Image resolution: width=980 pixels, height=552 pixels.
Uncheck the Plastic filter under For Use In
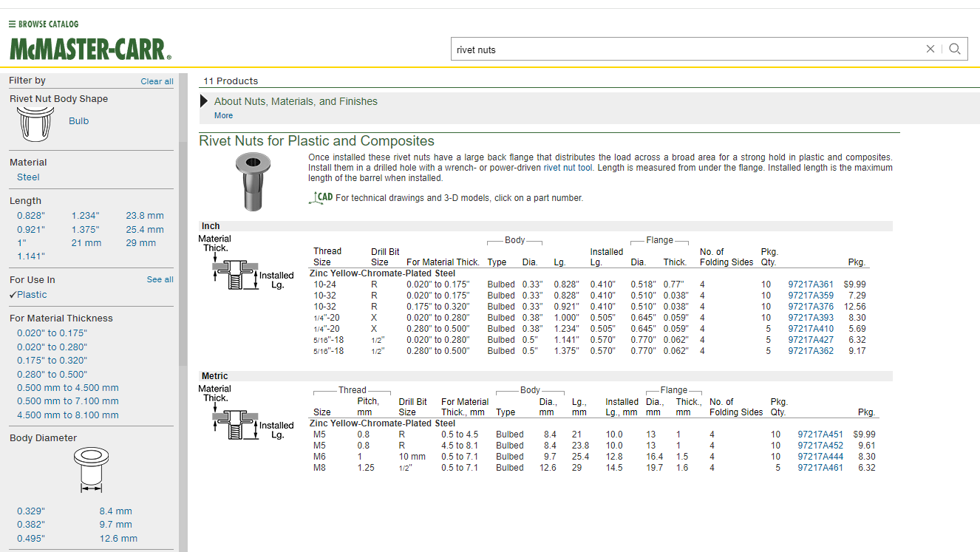[x=28, y=295]
